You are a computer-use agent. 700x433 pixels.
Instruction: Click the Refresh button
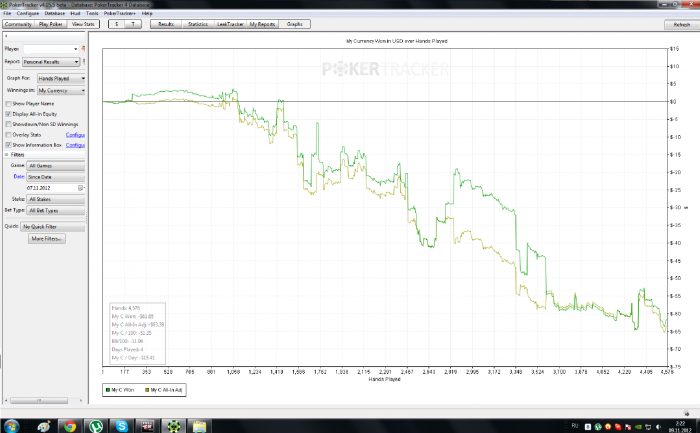pos(681,25)
